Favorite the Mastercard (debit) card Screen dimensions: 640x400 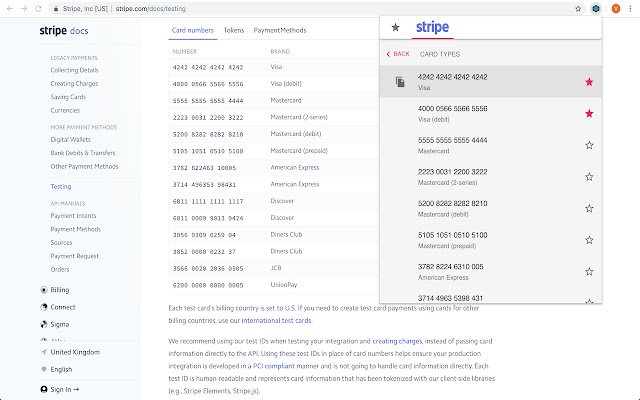point(589,209)
